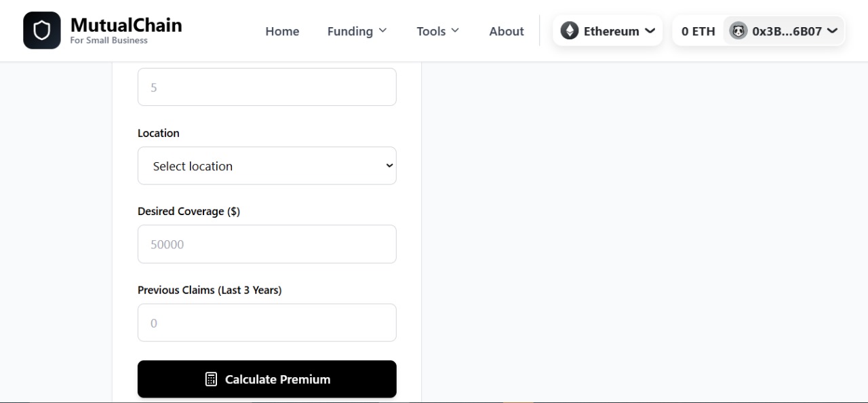Click the Tools menu label
Screen dimensions: 868x403
(431, 31)
